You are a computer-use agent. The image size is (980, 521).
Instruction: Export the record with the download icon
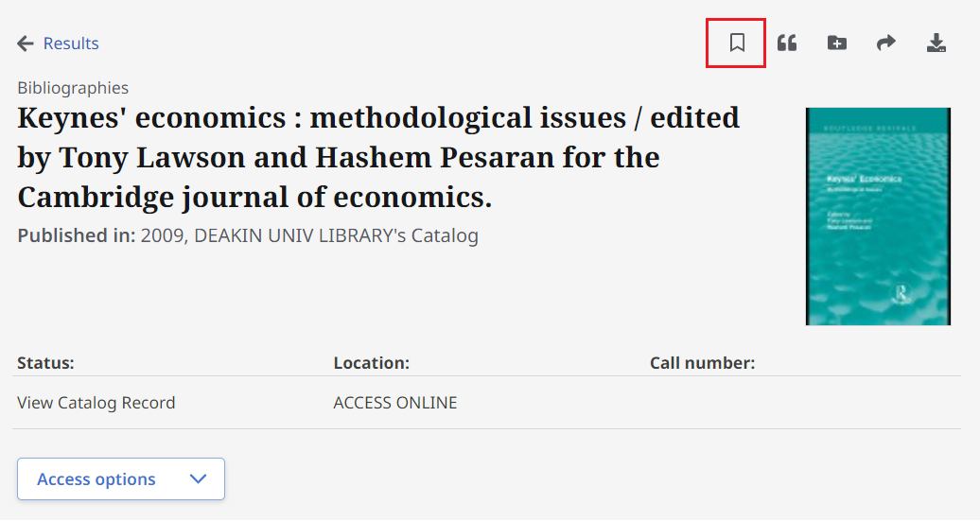point(936,43)
